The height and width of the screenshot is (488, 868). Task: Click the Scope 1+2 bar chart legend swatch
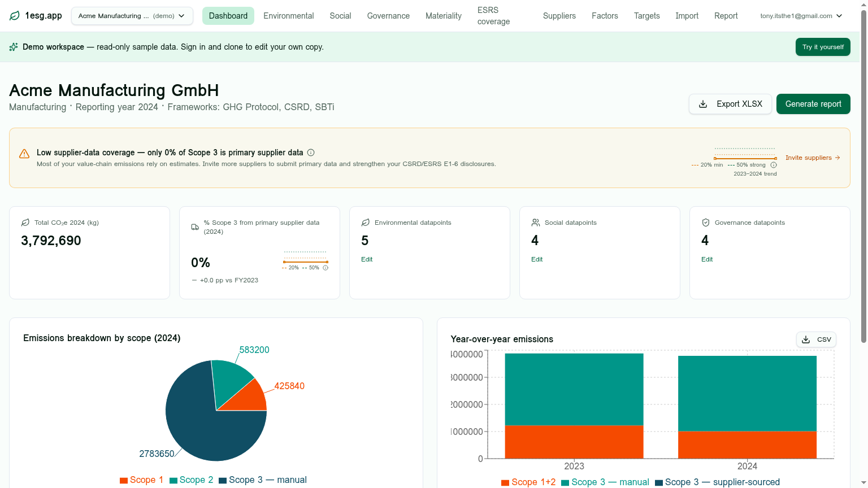click(x=505, y=483)
